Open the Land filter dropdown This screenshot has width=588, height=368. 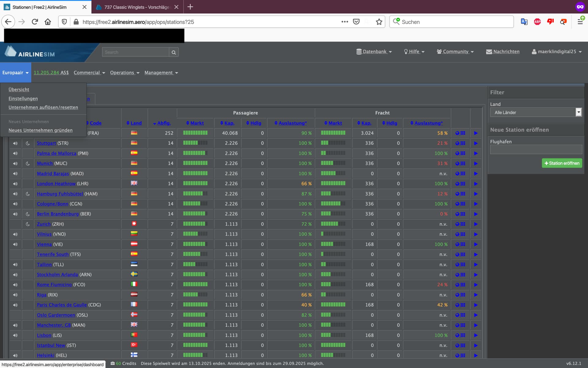535,112
